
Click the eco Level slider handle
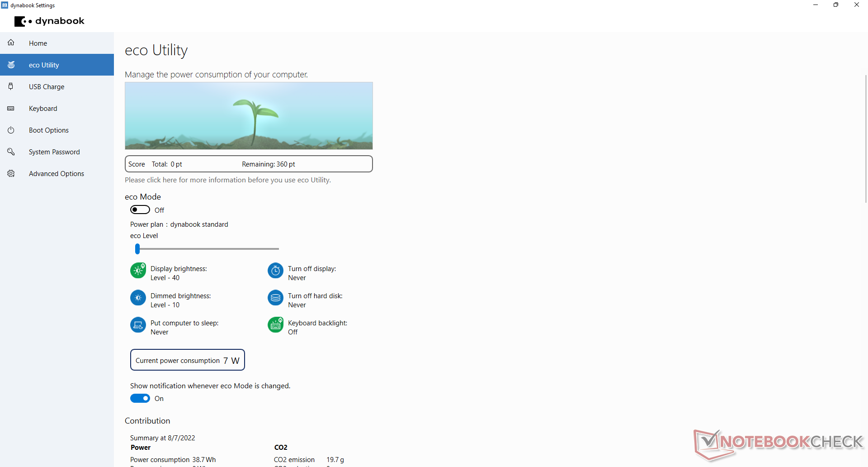[137, 249]
